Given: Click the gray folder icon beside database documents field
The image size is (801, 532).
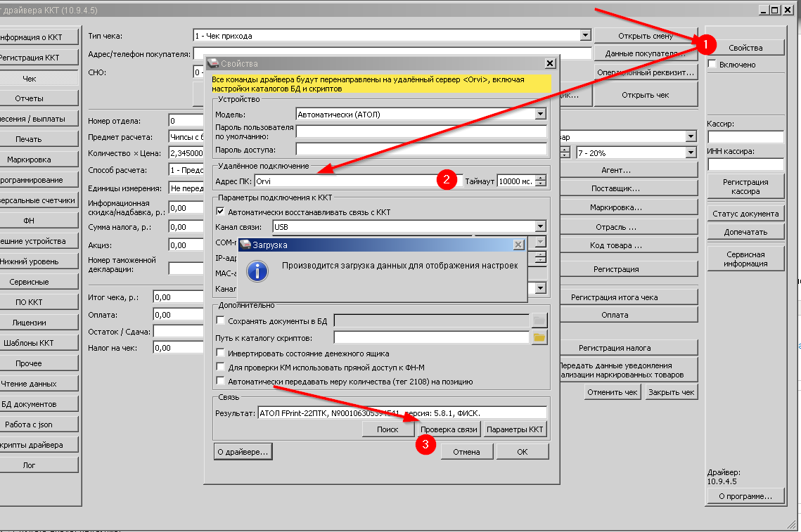Looking at the screenshot, I should 539,320.
